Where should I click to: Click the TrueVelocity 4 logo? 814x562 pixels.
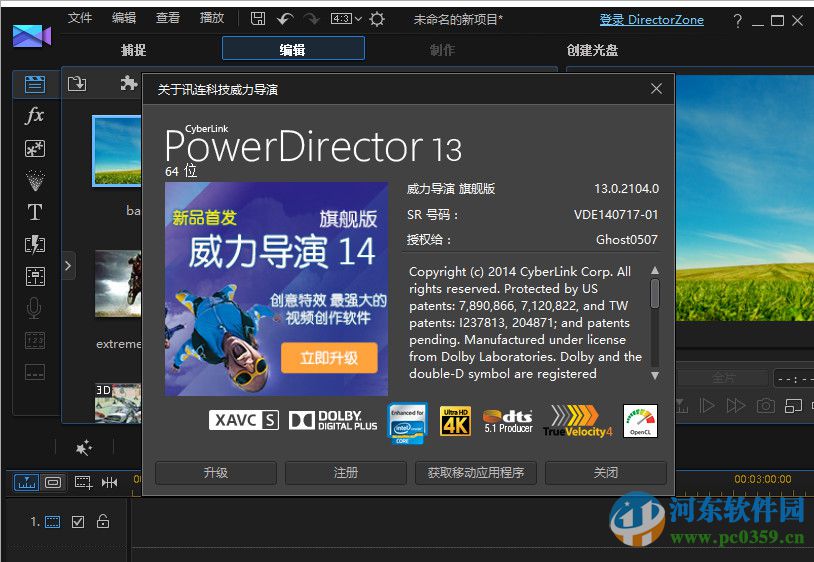click(578, 421)
